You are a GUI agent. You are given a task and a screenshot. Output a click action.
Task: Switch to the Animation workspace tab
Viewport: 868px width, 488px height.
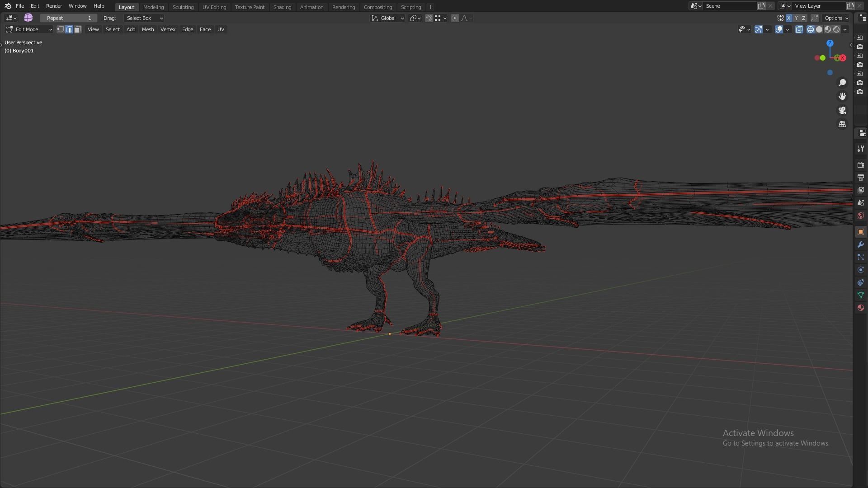[311, 7]
